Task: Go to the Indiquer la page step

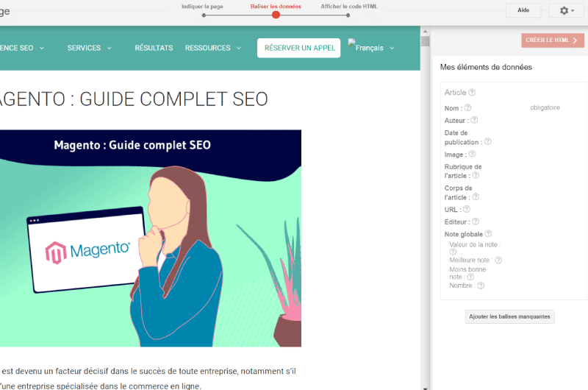Action: (203, 7)
